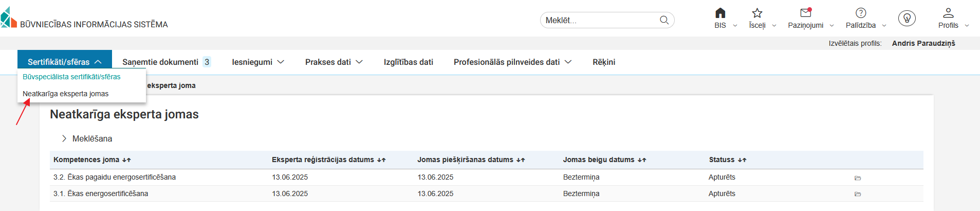The width and height of the screenshot is (980, 211).
Task: Click the Jomas beigu datums header
Action: click(x=599, y=160)
